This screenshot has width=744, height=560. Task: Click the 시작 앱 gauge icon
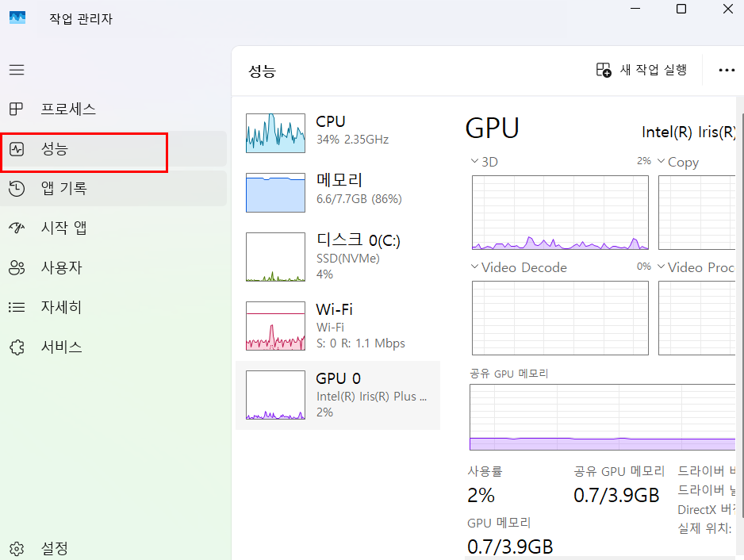pyautogui.click(x=17, y=228)
